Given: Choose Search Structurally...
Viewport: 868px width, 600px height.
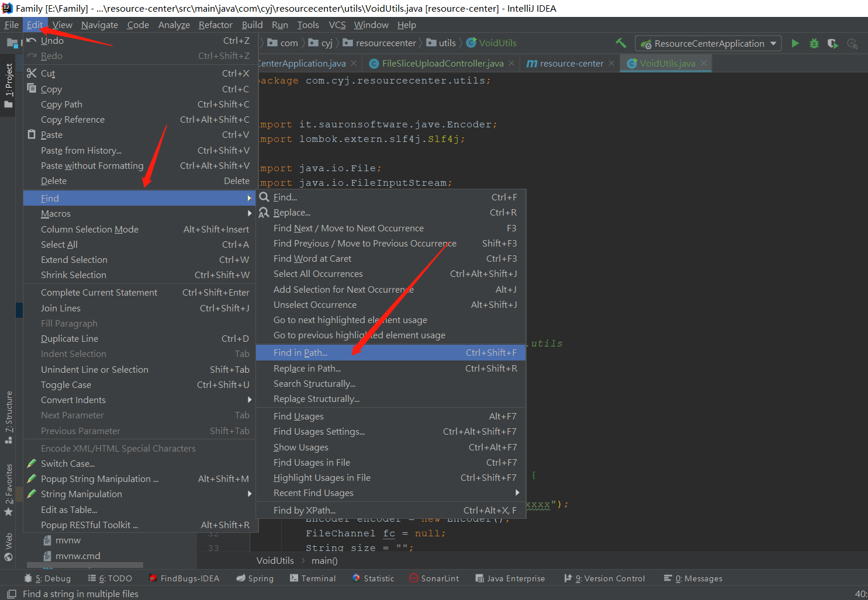Looking at the screenshot, I should (391, 383).
